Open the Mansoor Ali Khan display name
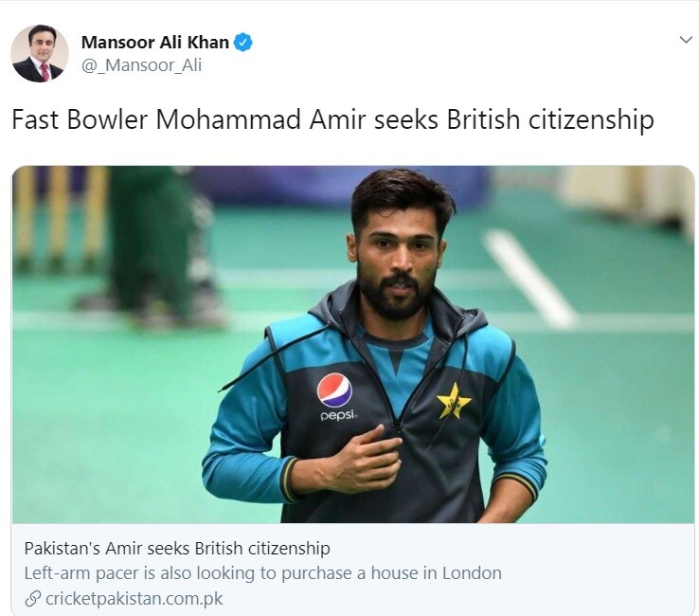Screen dimensions: 699x616 click(x=155, y=43)
